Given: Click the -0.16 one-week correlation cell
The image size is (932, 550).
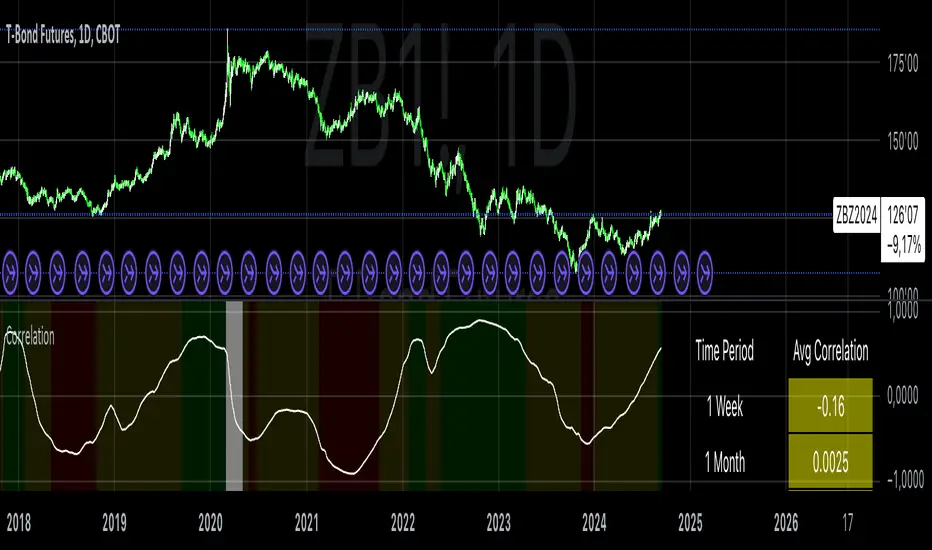Looking at the screenshot, I should click(830, 406).
